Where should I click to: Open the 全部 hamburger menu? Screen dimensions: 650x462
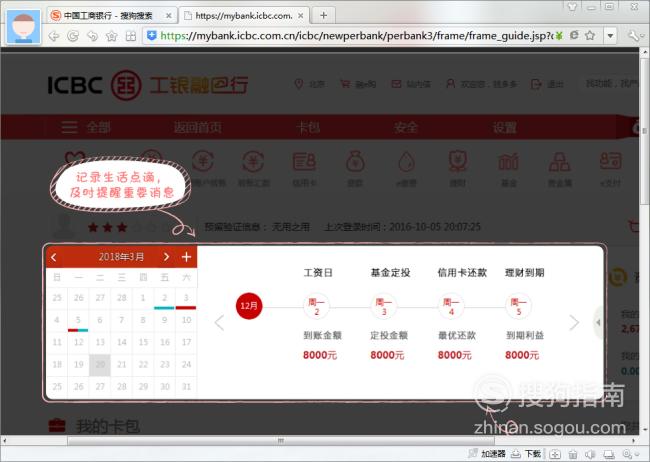86,127
